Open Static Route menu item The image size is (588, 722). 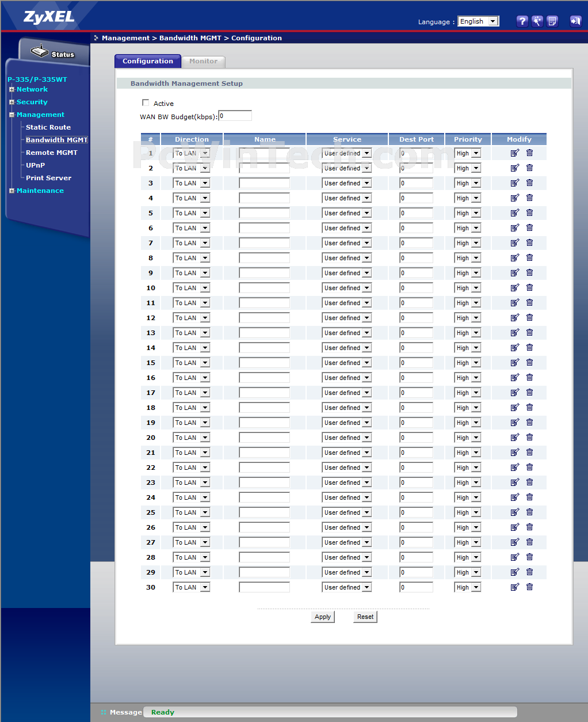point(48,127)
